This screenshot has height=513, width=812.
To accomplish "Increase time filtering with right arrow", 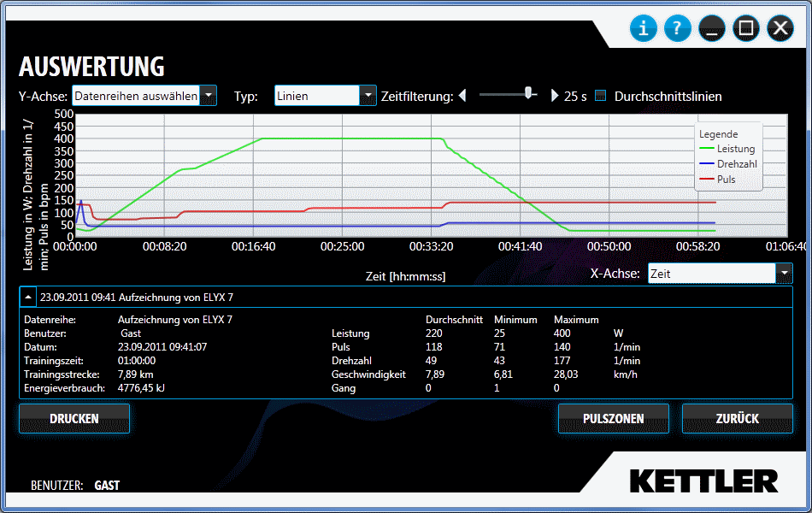I will tap(554, 96).
